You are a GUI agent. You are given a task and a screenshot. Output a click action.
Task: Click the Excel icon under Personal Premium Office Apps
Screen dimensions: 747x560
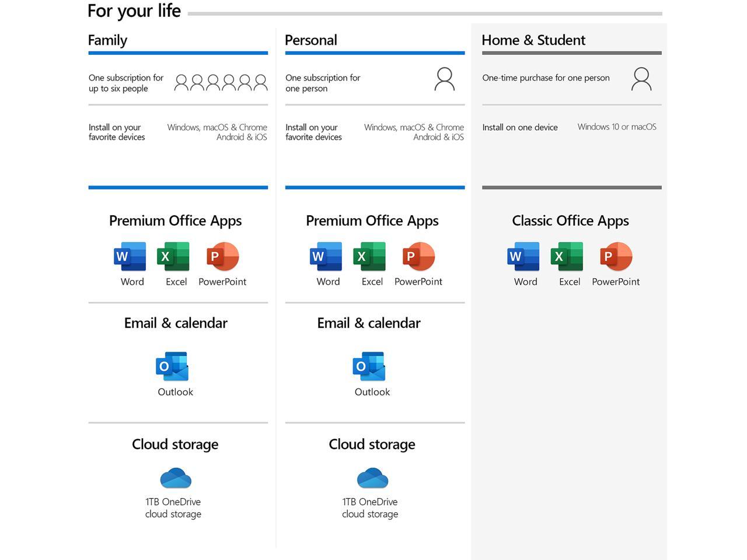click(372, 256)
